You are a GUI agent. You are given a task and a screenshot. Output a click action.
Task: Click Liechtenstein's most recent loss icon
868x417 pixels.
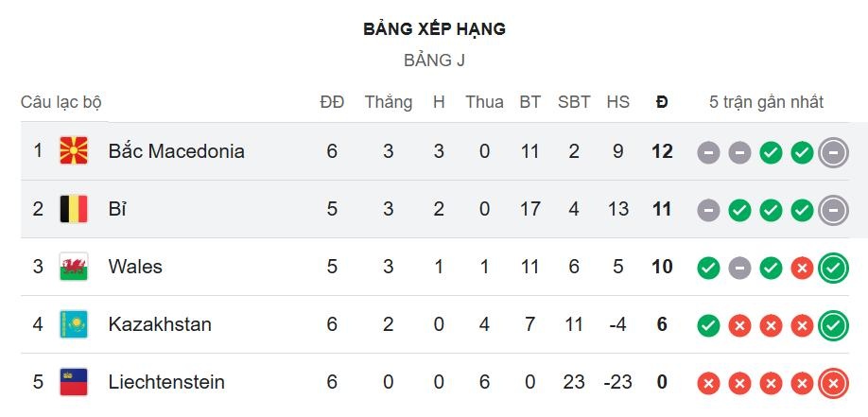[833, 383]
